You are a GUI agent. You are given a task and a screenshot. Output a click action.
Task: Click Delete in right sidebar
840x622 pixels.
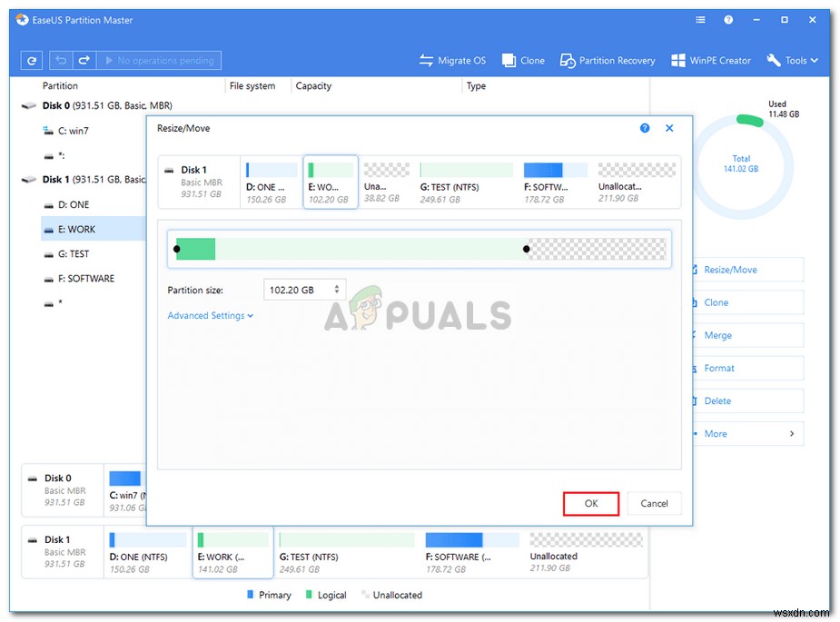(x=748, y=400)
